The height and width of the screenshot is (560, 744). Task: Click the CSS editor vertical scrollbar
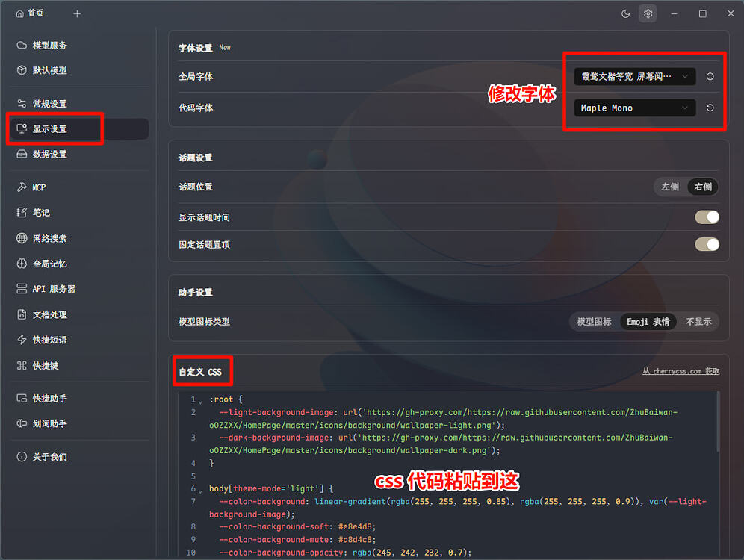[x=718, y=422]
